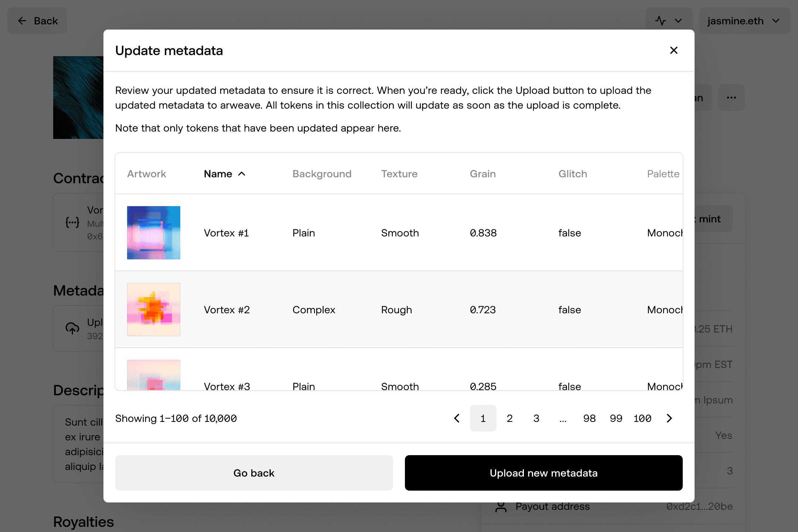The image size is (798, 532).
Task: Close the Update metadata dialog
Action: pos(673,50)
